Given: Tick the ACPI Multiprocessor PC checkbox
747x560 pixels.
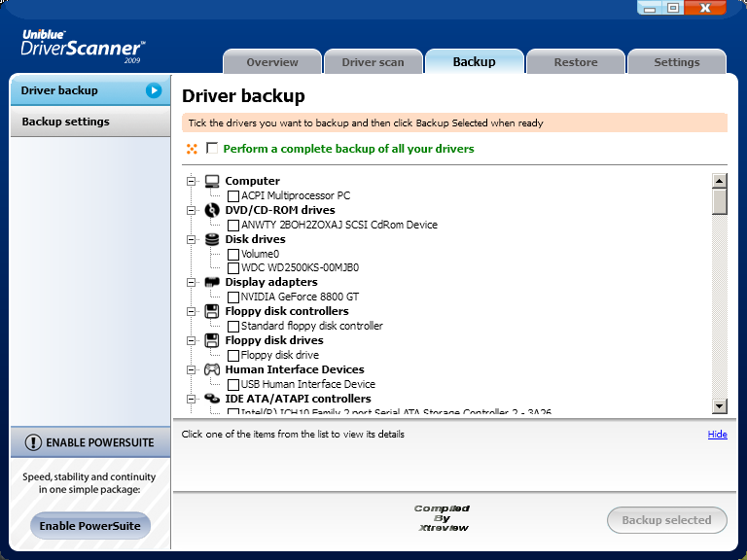Looking at the screenshot, I should pos(233,196).
